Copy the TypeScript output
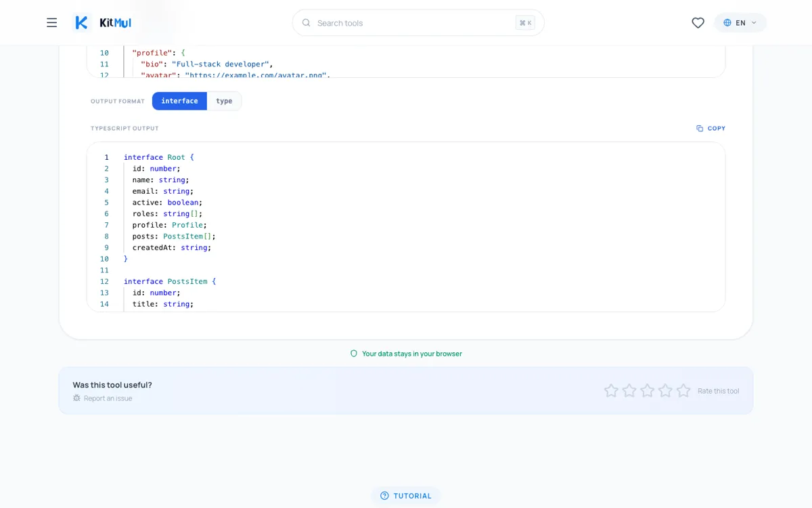 coord(710,128)
